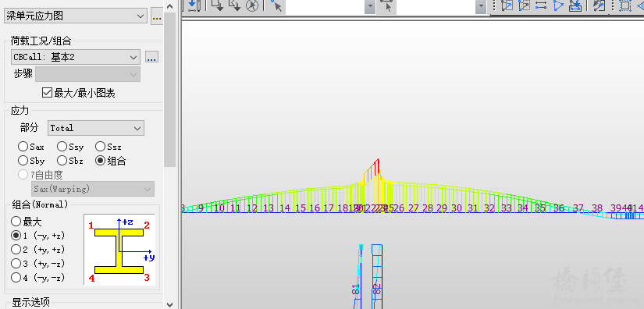Open the 梁单元应力图 dropdown
This screenshot has height=309, width=644.
pos(75,16)
